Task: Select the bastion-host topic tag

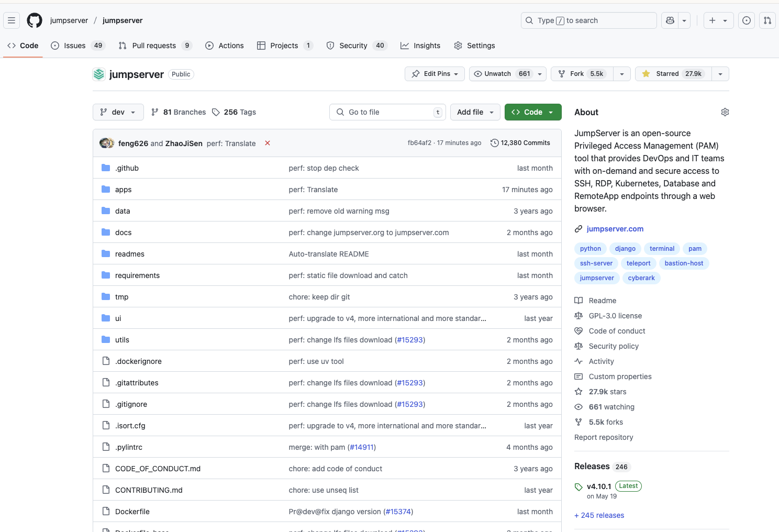Action: [684, 263]
